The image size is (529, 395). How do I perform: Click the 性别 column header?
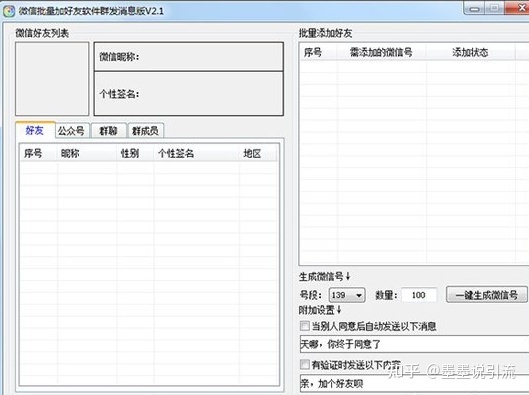(135, 154)
